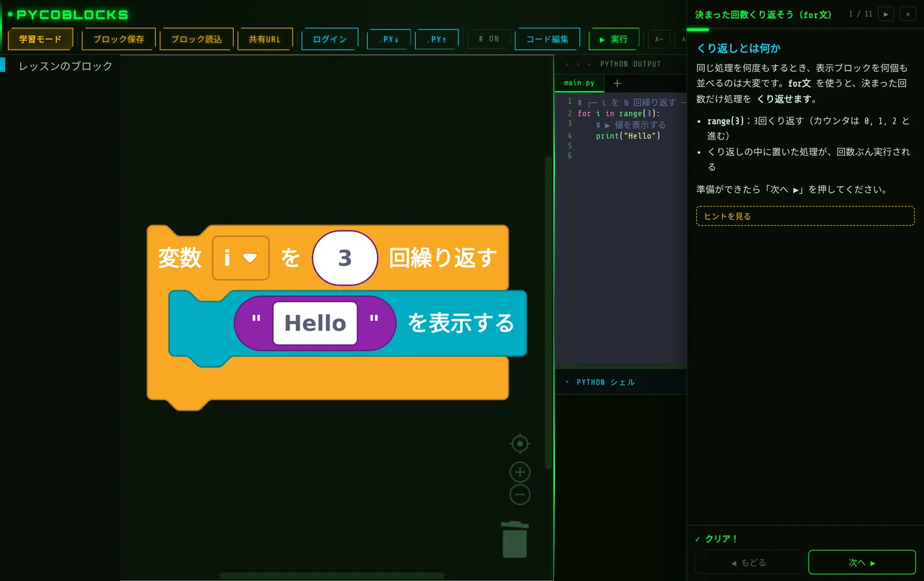Download Python file with .PY↓

pyautogui.click(x=389, y=39)
